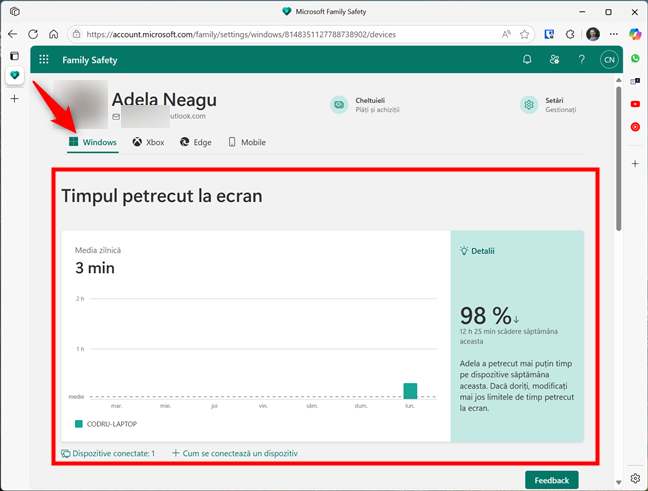Click the Feedback button
Image resolution: width=648 pixels, height=491 pixels.
tap(552, 480)
